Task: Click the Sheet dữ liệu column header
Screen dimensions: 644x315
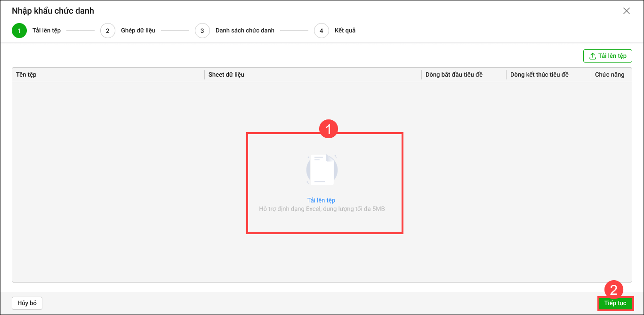Action: tap(226, 75)
